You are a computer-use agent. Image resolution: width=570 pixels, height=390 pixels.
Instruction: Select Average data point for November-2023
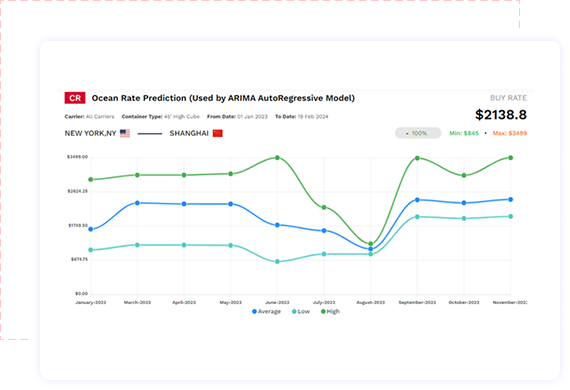point(511,200)
